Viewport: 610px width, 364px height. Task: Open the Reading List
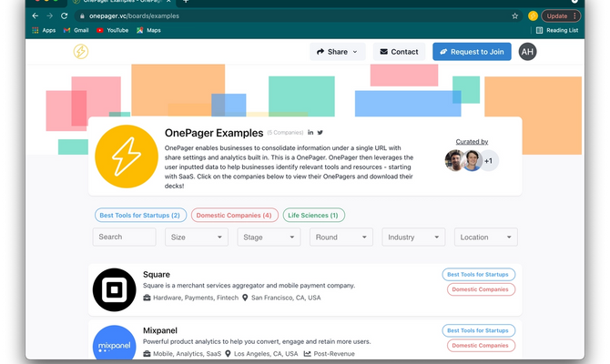[x=557, y=30]
